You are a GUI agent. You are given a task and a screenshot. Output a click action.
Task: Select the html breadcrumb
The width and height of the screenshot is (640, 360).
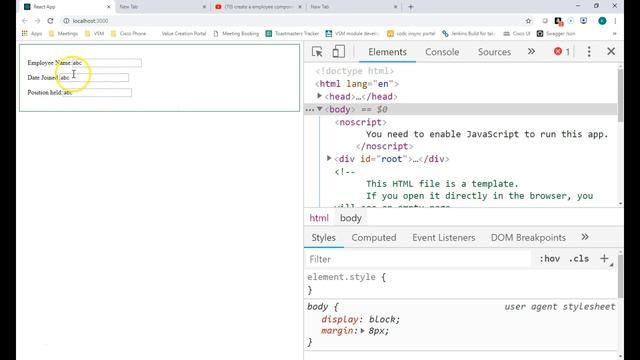[319, 218]
